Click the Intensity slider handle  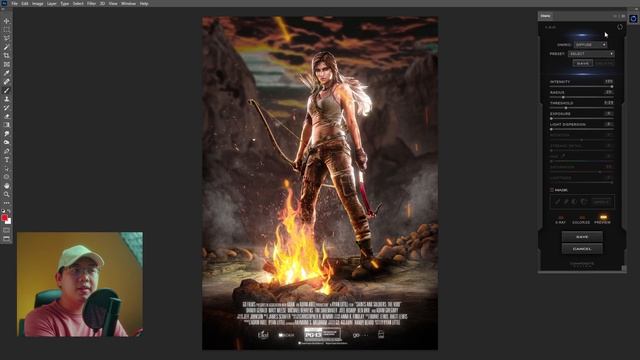(x=611, y=87)
